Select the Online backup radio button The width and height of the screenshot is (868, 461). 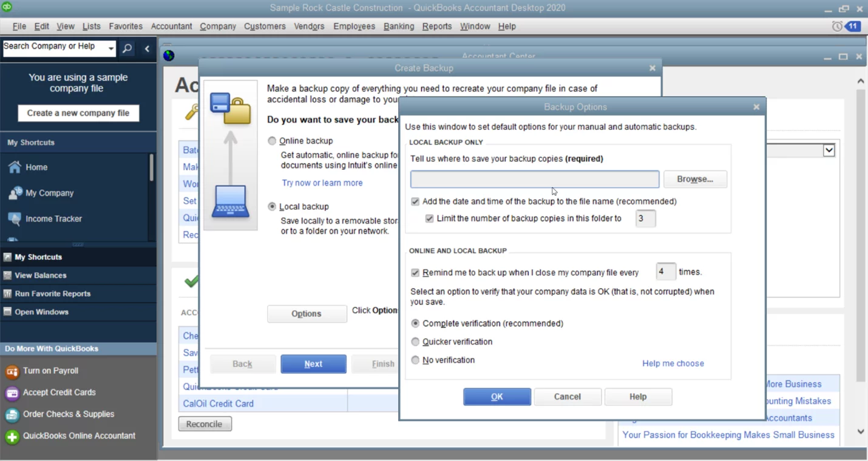click(272, 141)
